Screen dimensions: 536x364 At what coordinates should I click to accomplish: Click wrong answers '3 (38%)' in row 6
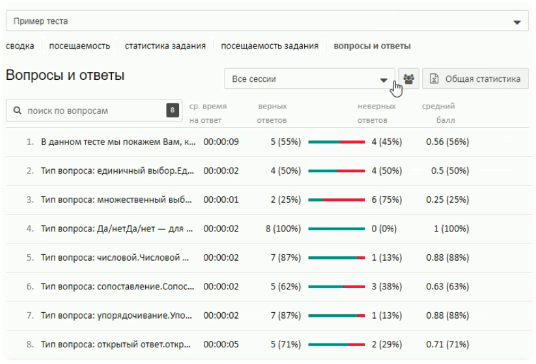point(387,286)
